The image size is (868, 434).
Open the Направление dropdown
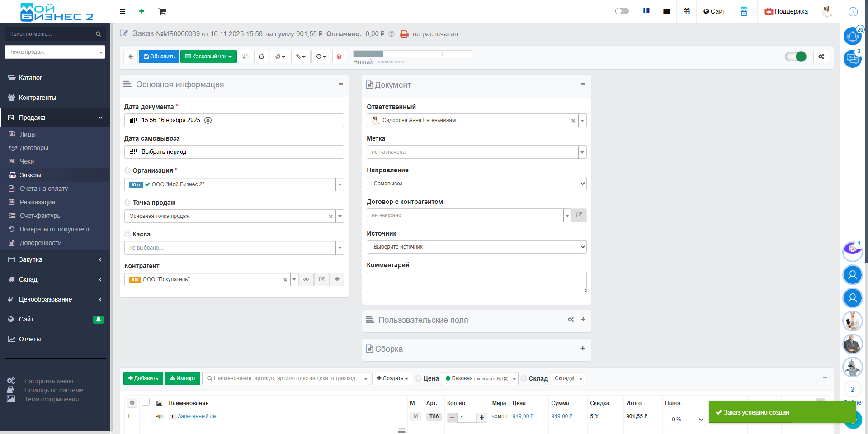[476, 184]
